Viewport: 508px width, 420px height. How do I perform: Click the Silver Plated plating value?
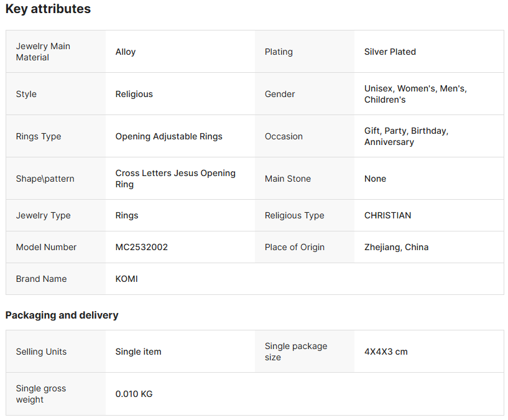(390, 52)
